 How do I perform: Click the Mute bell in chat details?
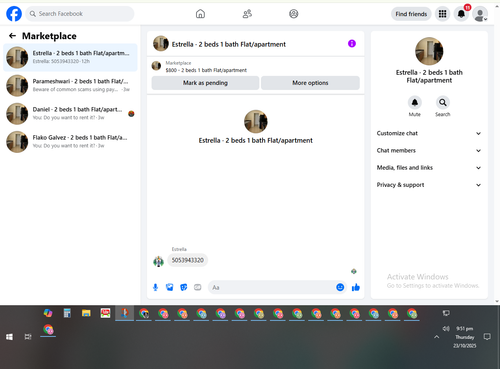point(415,102)
